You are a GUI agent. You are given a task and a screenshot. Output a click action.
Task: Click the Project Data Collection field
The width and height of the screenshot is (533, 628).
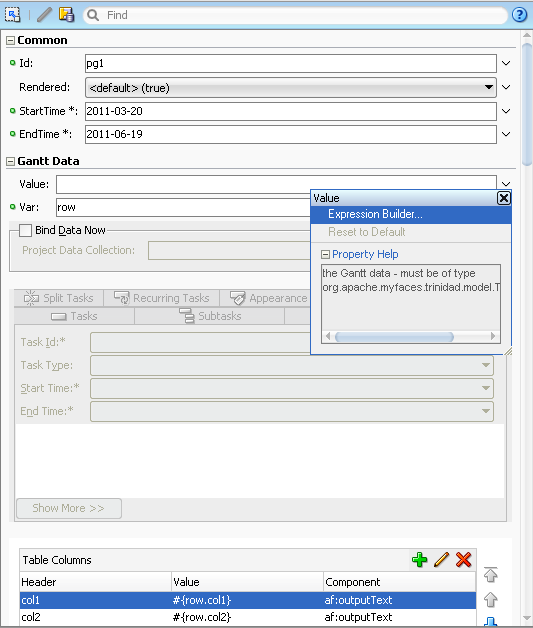coord(229,250)
